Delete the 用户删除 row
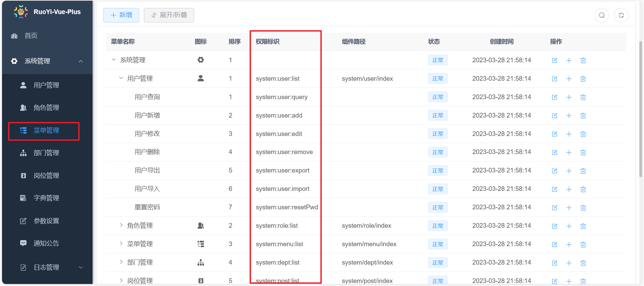 click(583, 152)
